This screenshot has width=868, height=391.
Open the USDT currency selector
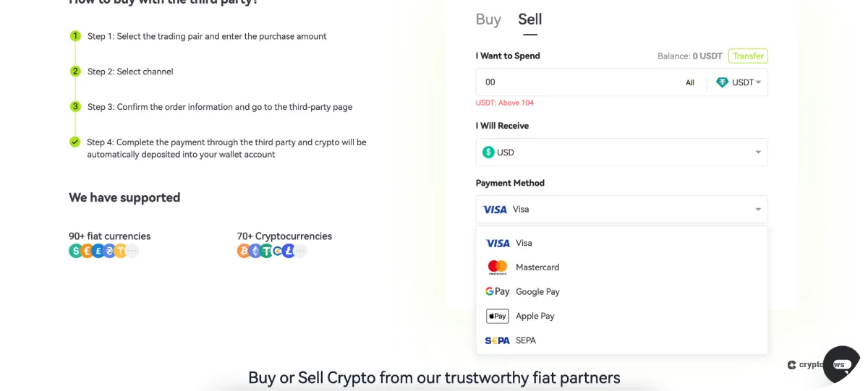pos(739,82)
